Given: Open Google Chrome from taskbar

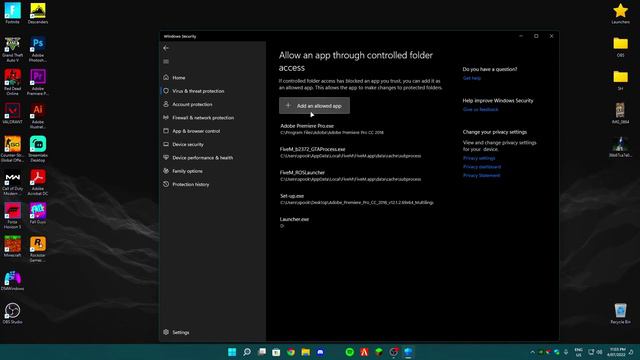Looking at the screenshot, I should tap(291, 352).
